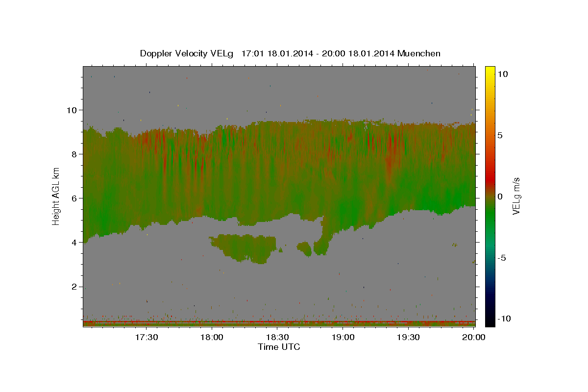This screenshot has height=392, width=588.
Task: Click the 18:30 time tick label
Action: [277, 337]
